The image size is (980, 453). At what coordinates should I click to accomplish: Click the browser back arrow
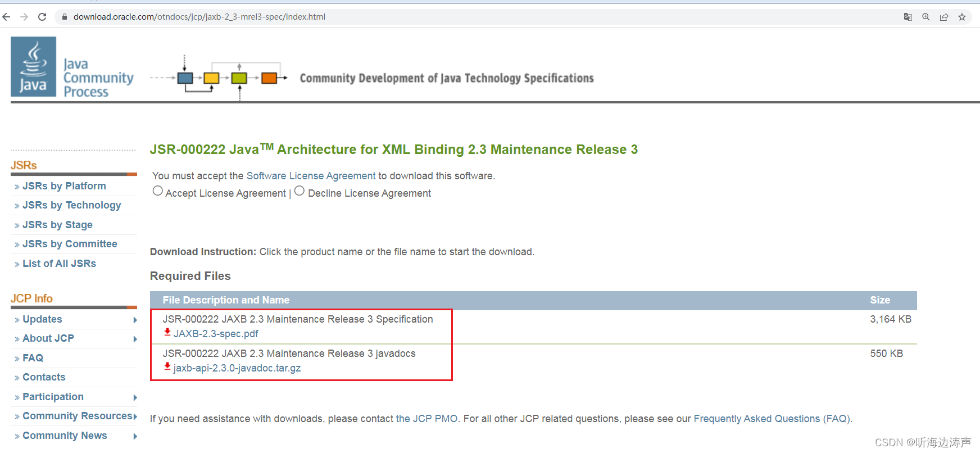7,17
